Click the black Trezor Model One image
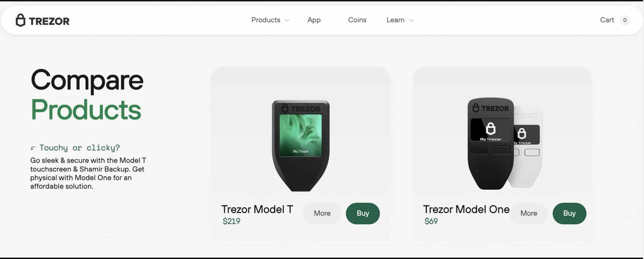This screenshot has width=644, height=259. coord(490,144)
